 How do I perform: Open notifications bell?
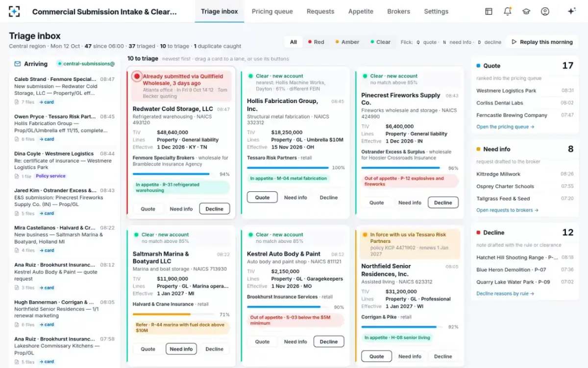[508, 11]
